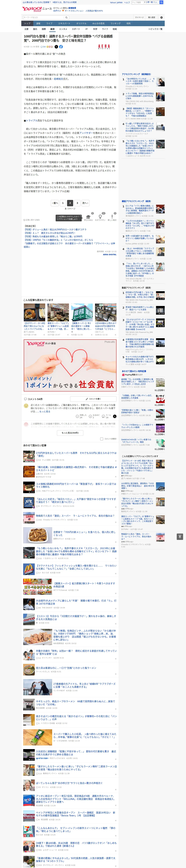Open the 有料 navigation tab

129,24
